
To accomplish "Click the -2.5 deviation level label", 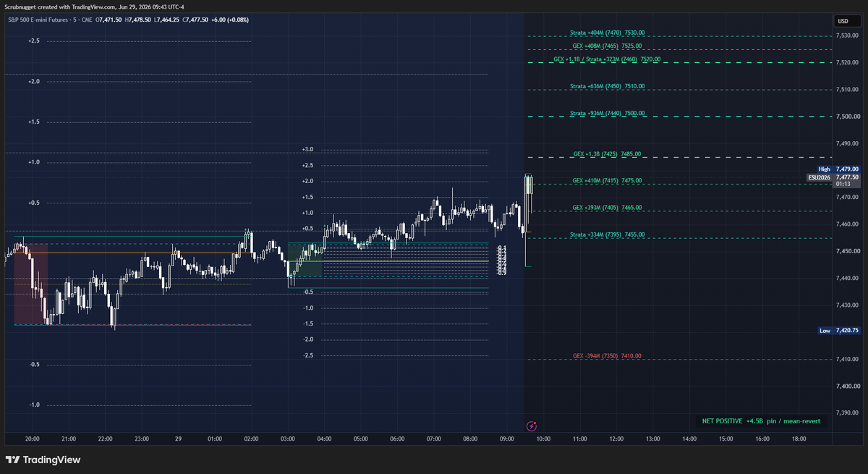I will click(307, 355).
